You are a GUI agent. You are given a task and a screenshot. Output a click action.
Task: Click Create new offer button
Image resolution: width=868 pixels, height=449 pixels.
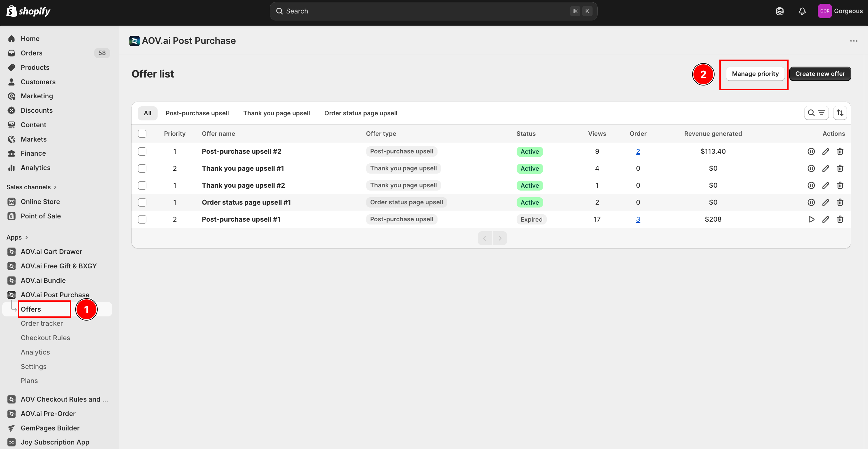pyautogui.click(x=820, y=74)
